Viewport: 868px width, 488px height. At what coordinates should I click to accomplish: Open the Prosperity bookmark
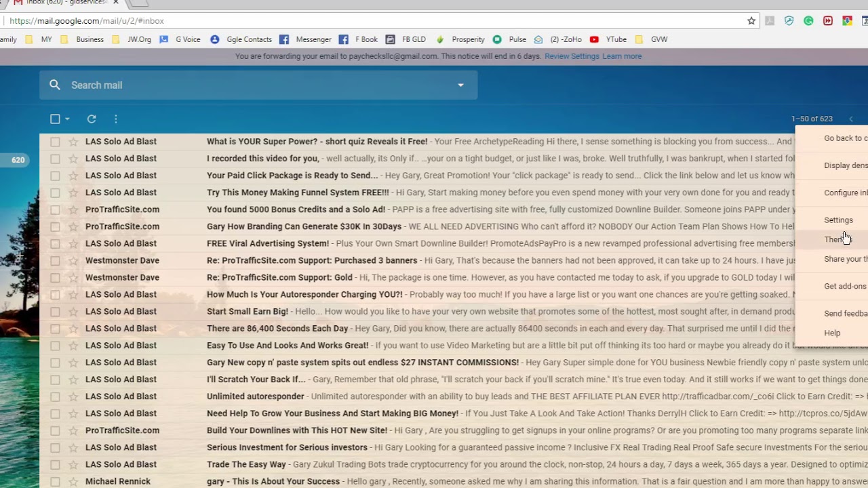(x=460, y=39)
